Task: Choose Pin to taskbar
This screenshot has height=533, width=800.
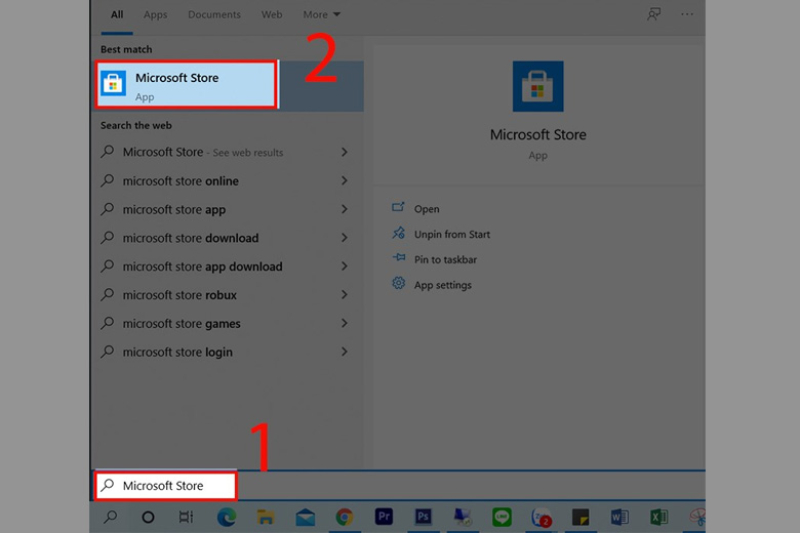Action: [x=445, y=260]
